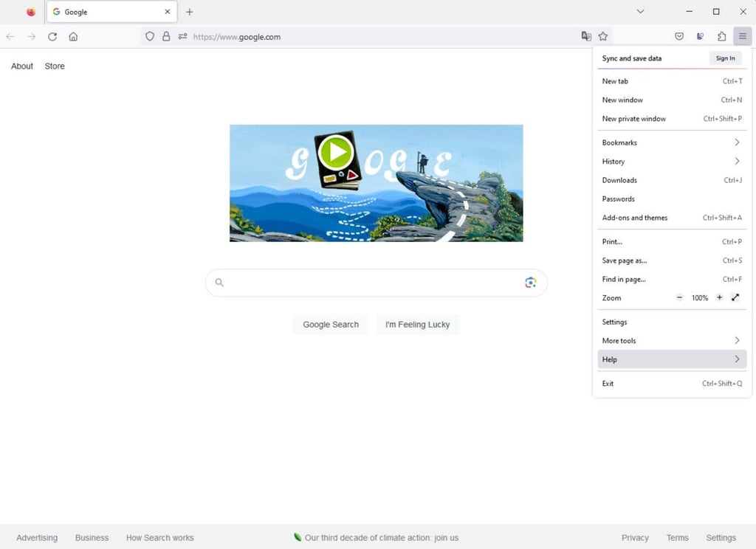756x549 pixels.
Task: Expand the More tools submenu
Action: click(672, 341)
